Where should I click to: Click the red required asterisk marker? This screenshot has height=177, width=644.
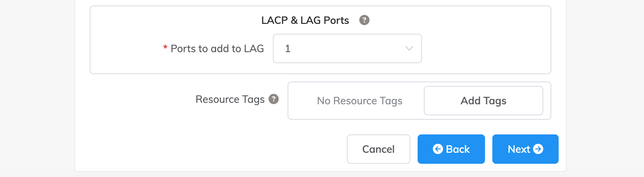point(165,48)
